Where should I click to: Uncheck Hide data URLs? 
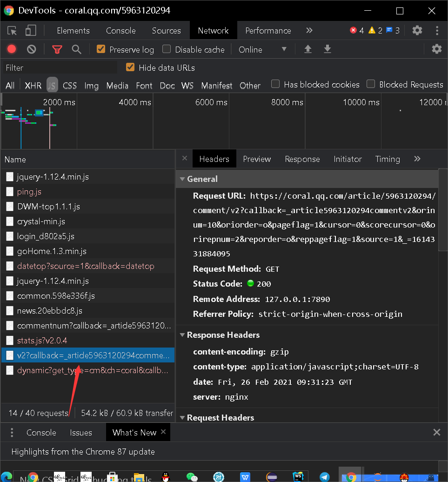pos(130,67)
